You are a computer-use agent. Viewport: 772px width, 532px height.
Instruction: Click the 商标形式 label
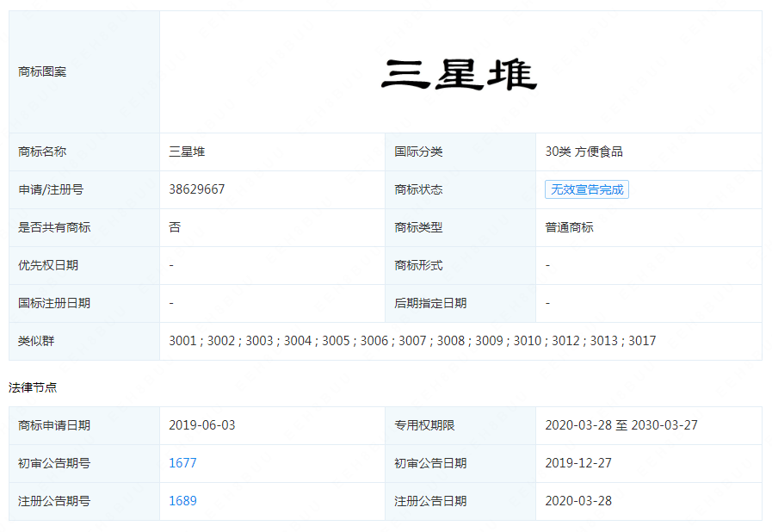pos(418,265)
